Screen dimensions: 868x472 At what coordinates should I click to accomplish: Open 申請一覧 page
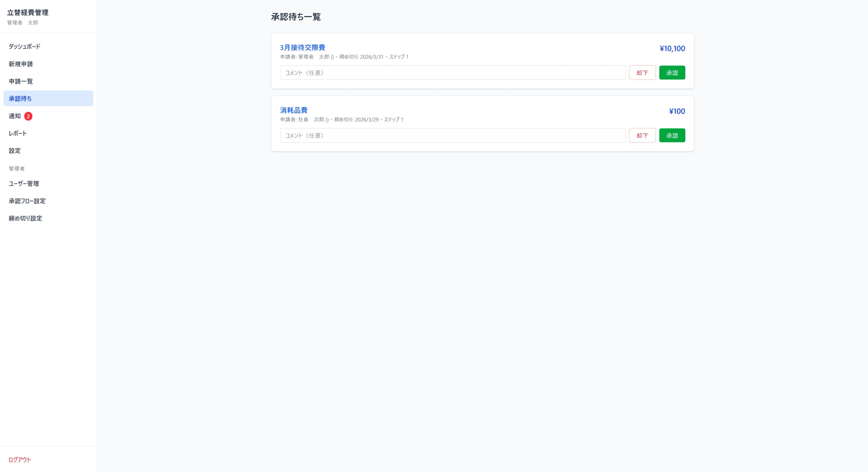click(21, 81)
